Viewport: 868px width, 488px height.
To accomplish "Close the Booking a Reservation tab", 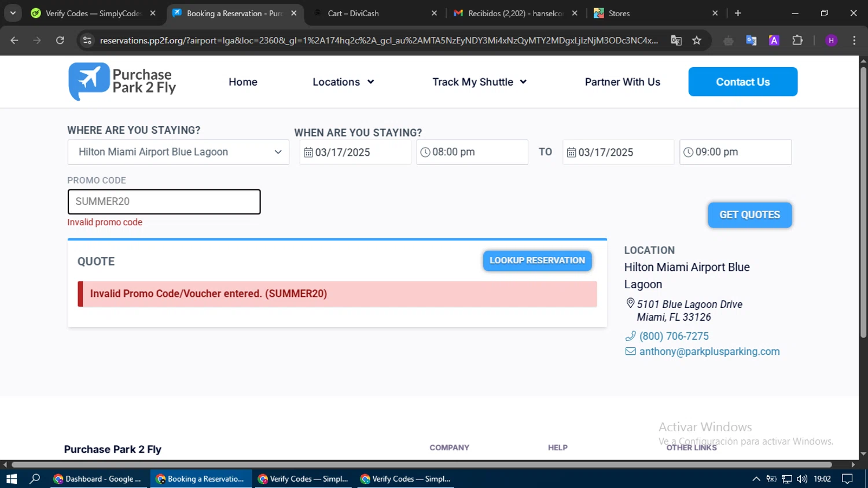I will [x=294, y=13].
